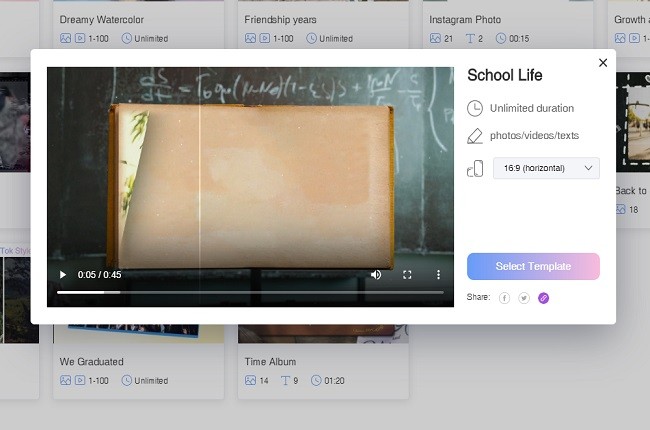
Task: Mute the video preview volume
Action: click(x=376, y=274)
